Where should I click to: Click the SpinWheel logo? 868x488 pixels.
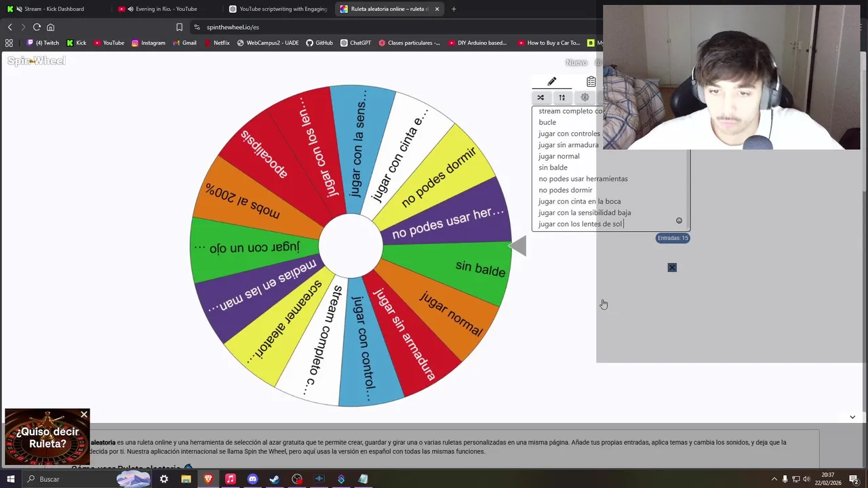37,61
